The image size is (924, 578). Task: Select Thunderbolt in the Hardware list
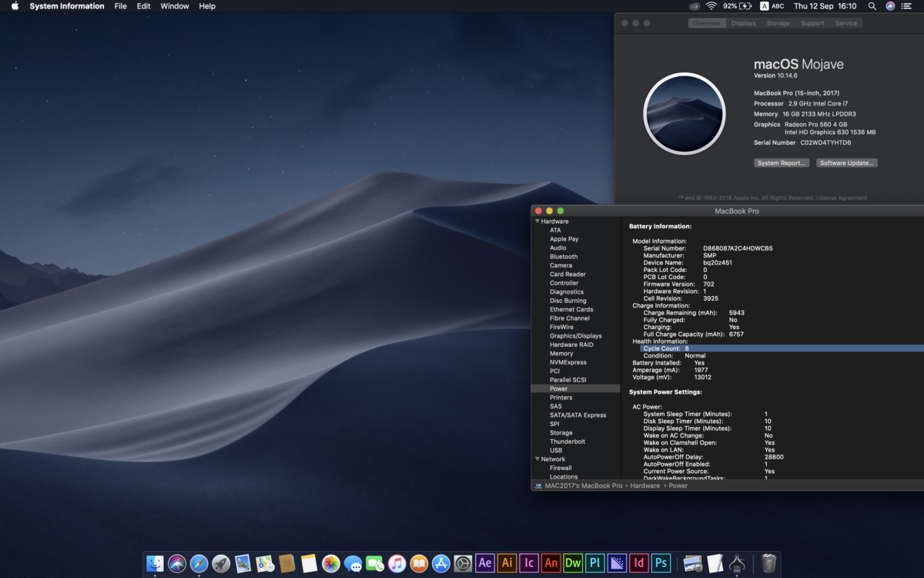[x=567, y=442]
